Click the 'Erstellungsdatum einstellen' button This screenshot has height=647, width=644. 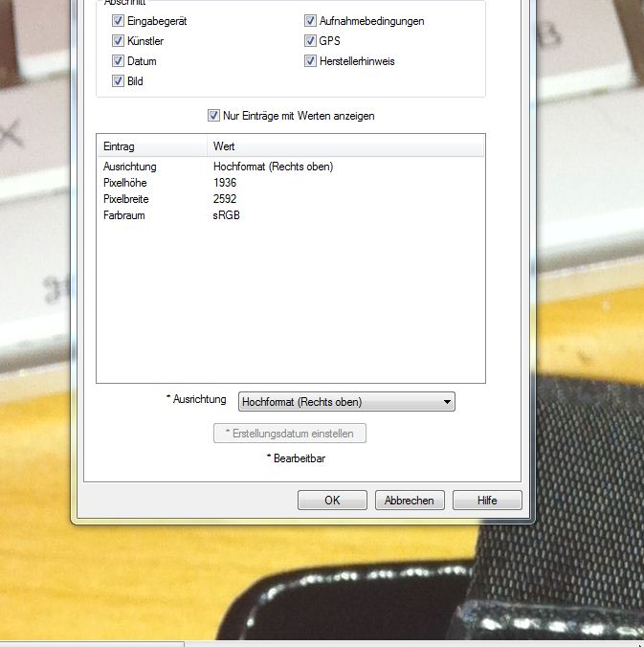point(289,434)
